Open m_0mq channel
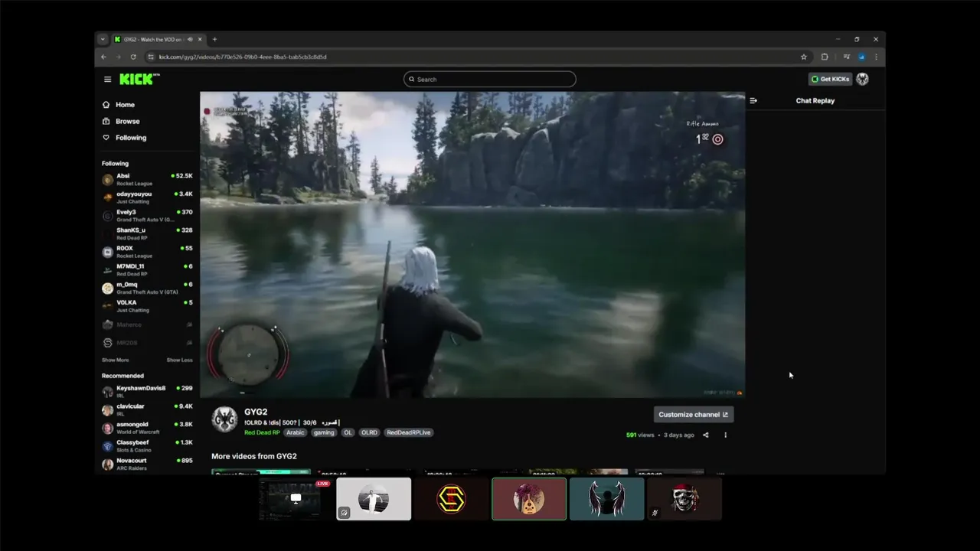The height and width of the screenshot is (551, 980). (147, 288)
